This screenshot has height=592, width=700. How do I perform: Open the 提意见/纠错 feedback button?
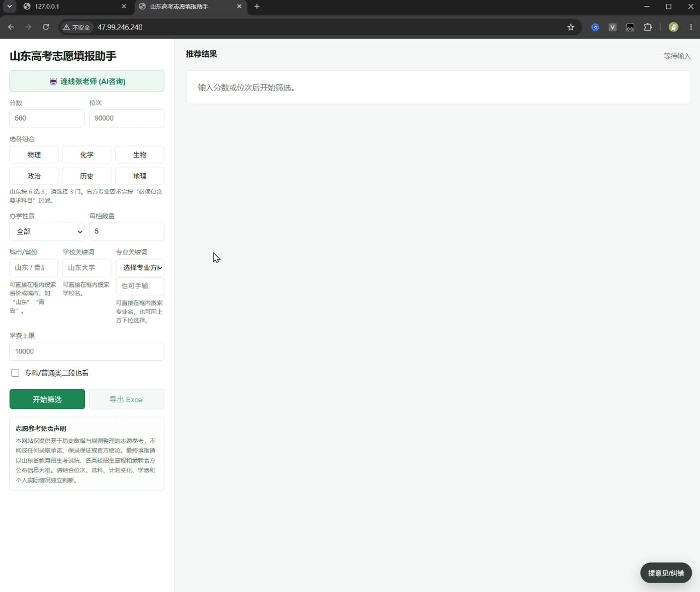[666, 573]
